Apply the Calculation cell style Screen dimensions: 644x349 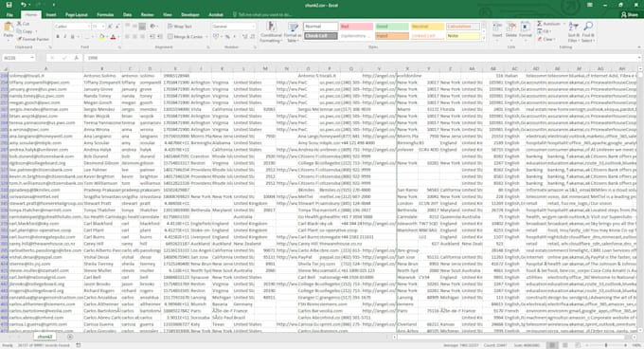tap(463, 27)
